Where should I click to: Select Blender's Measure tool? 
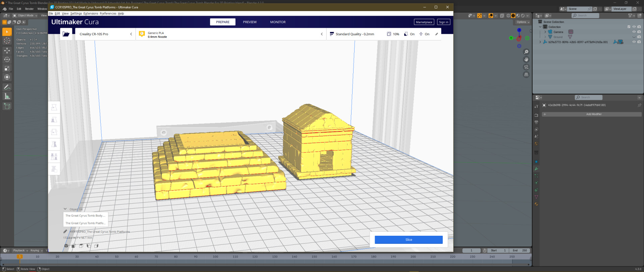tap(7, 96)
